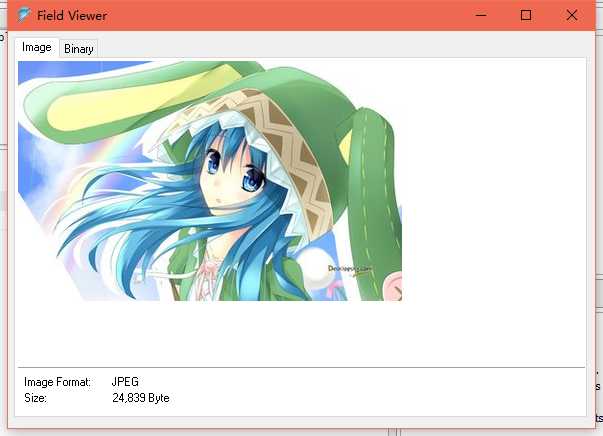The width and height of the screenshot is (603, 436).
Task: Close the Field Viewer window
Action: point(572,15)
